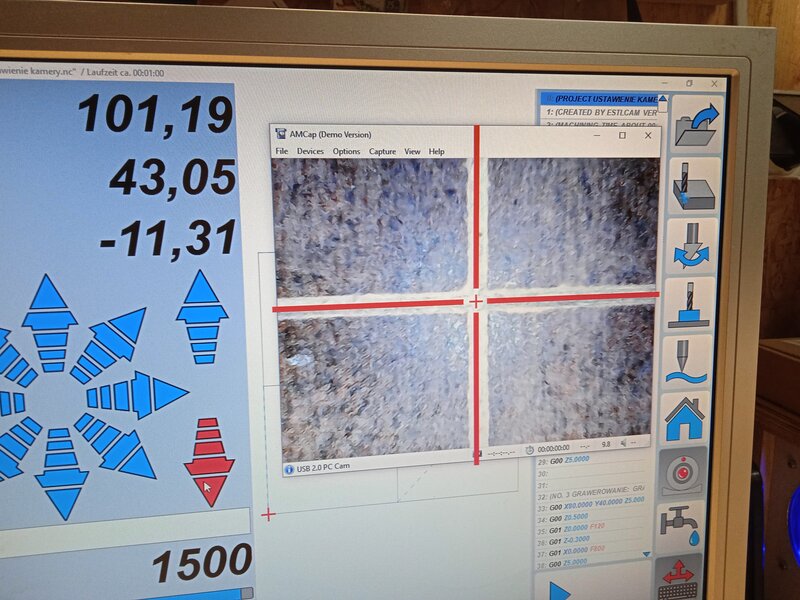Close the AMCap window
This screenshot has height=600, width=800.
[x=648, y=135]
